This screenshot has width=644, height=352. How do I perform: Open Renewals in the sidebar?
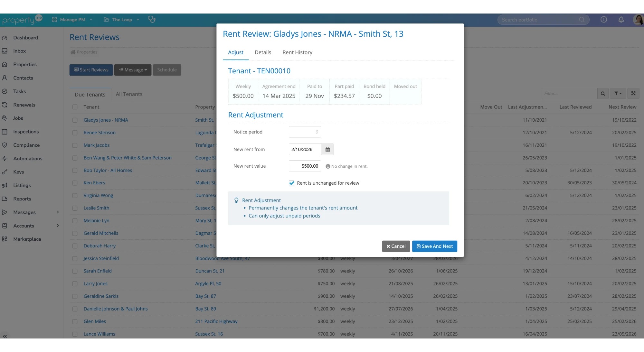[x=24, y=105]
